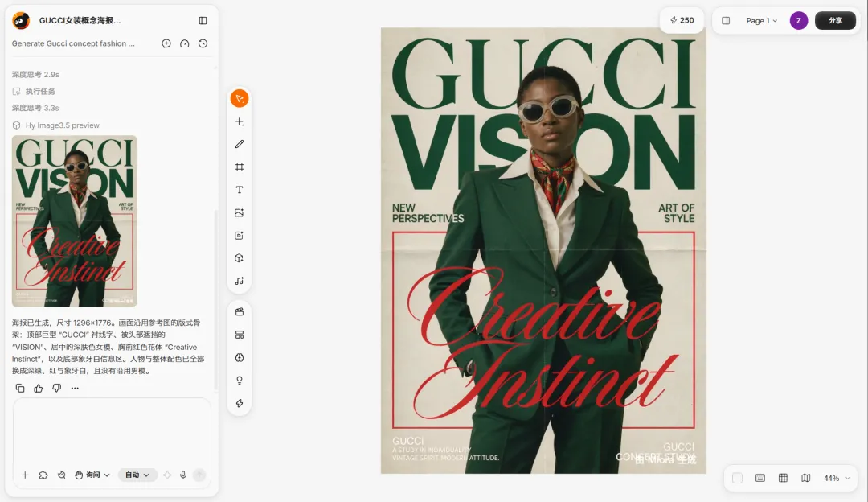The image size is (868, 502).
Task: Toggle the right panel near Page 1
Action: point(726,20)
